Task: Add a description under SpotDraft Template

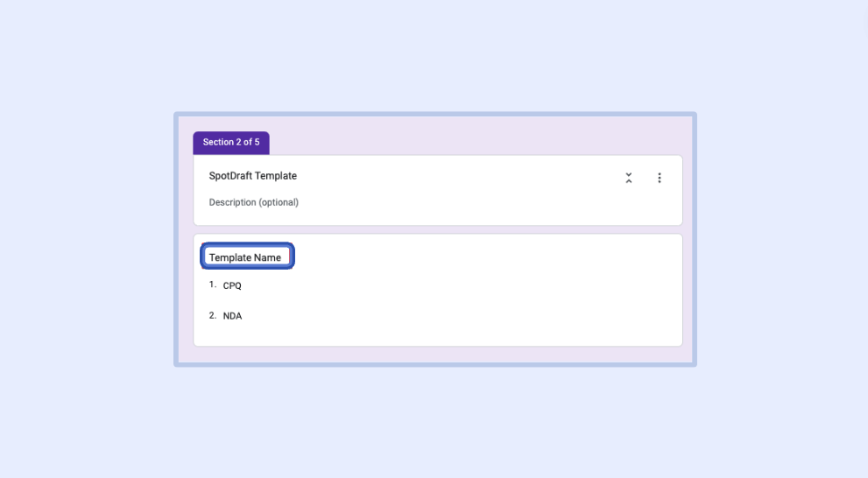Action: point(254,202)
